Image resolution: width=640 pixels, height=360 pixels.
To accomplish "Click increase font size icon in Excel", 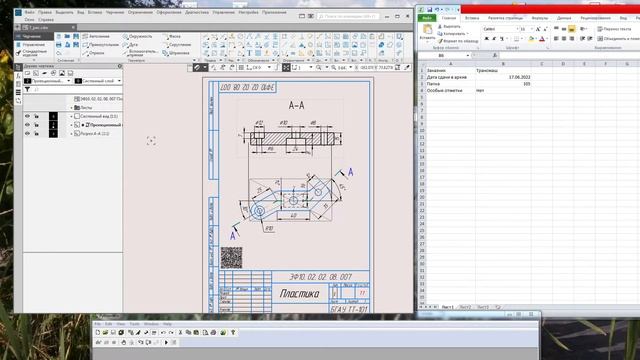I will click(x=538, y=29).
